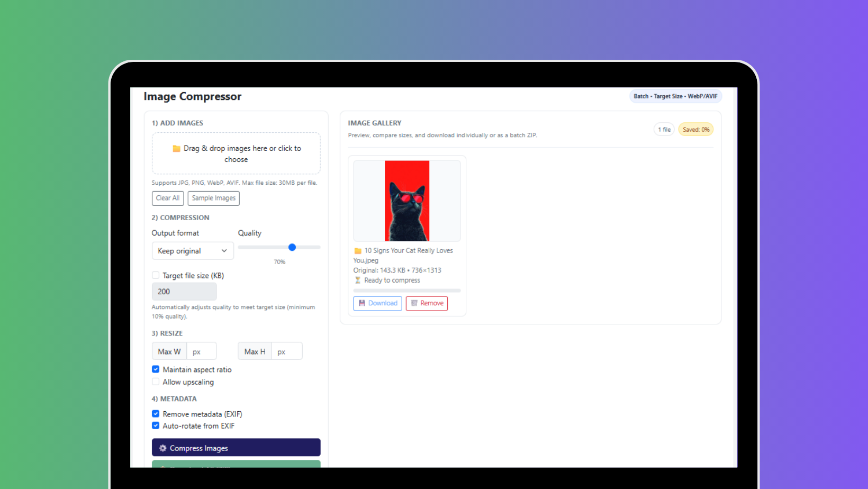
Task: Open the Output format dropdown
Action: pyautogui.click(x=193, y=251)
